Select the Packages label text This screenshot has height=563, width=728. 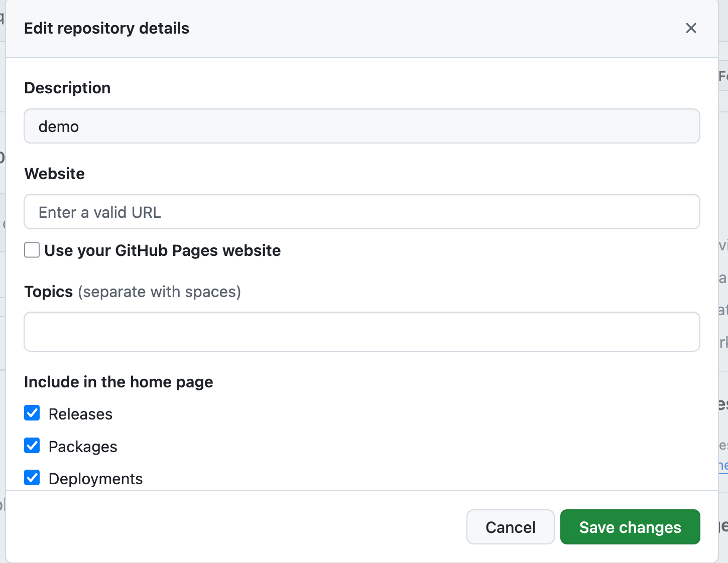(83, 447)
